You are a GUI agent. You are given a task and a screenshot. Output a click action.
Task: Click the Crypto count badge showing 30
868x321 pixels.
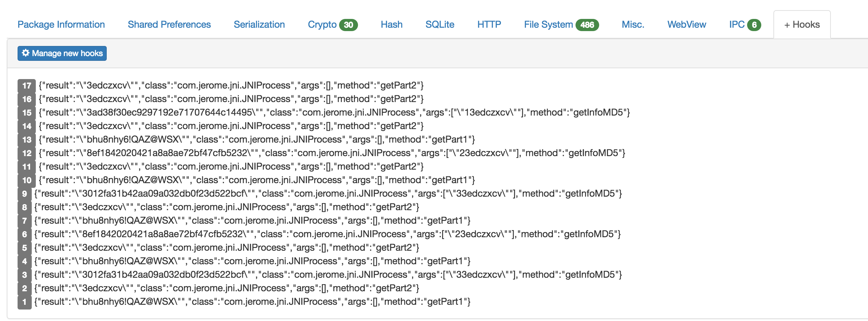348,25
